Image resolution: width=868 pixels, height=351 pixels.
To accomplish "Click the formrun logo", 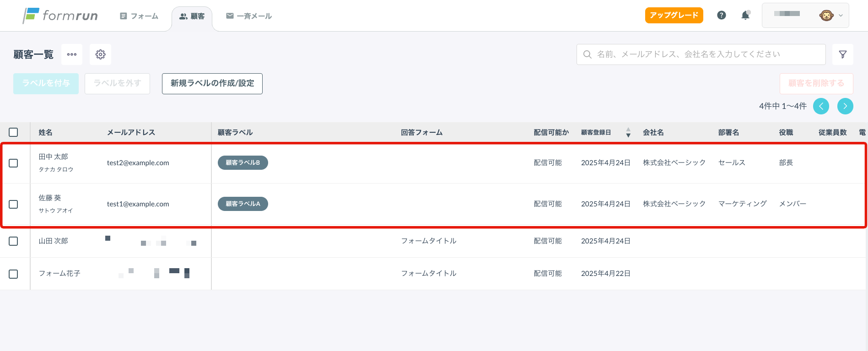I will (60, 16).
